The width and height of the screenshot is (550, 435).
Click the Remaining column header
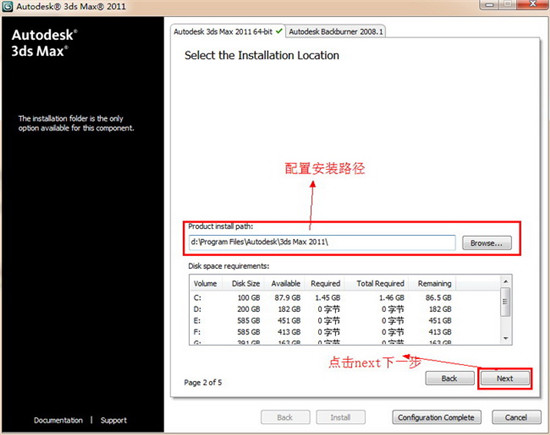pos(434,283)
